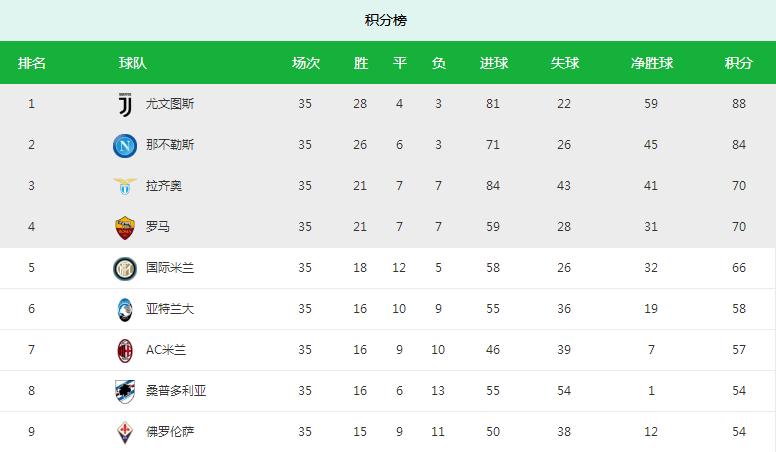Click the Fiorentina club logo
The height and width of the screenshot is (452, 776).
pyautogui.click(x=125, y=432)
